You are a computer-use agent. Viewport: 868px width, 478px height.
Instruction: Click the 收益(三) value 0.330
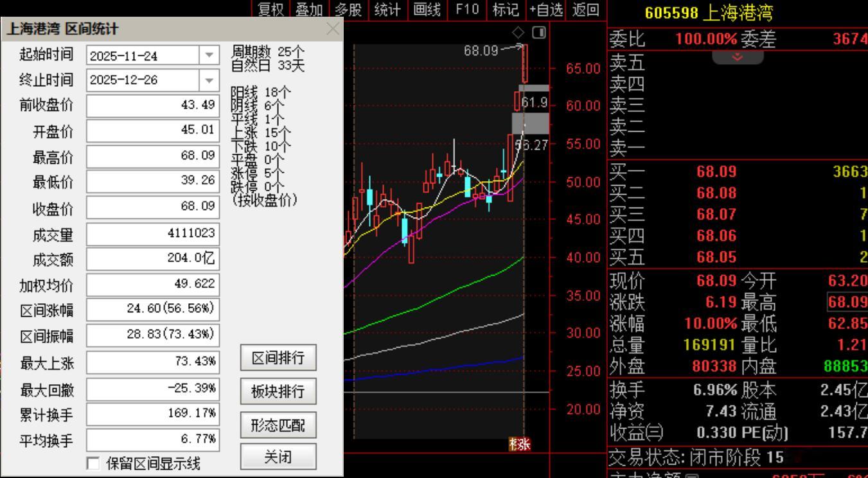(716, 432)
